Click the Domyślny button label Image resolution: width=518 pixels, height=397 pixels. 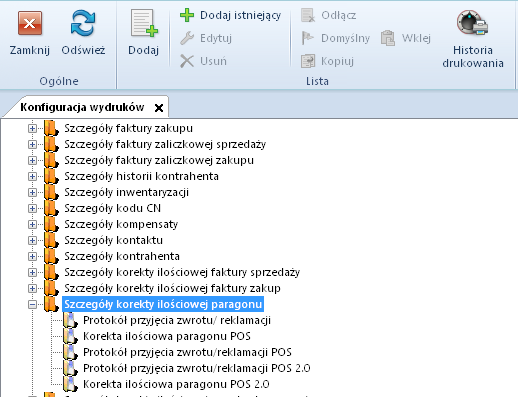[x=345, y=38]
